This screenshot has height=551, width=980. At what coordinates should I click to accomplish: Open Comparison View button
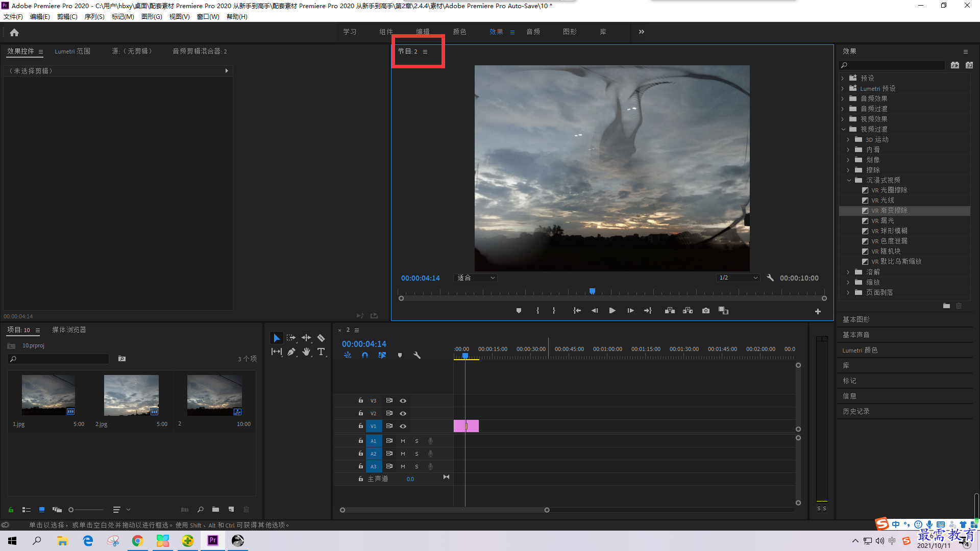723,311
